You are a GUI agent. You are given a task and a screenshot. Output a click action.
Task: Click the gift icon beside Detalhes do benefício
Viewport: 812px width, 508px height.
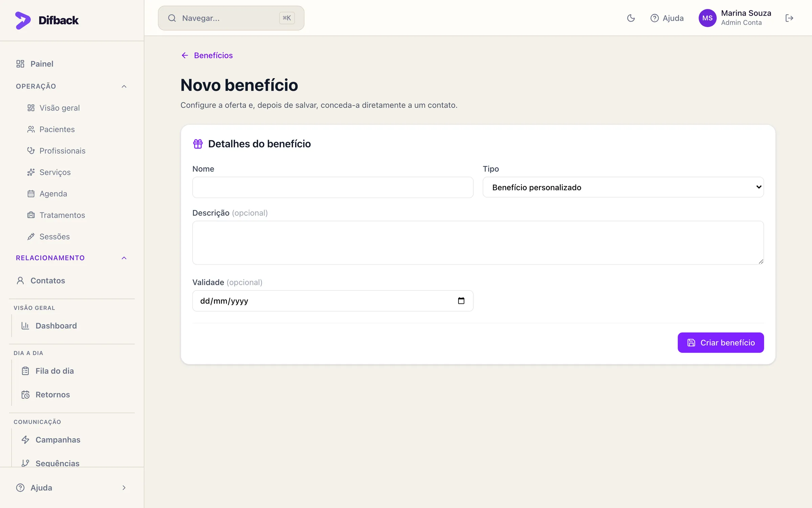198,144
